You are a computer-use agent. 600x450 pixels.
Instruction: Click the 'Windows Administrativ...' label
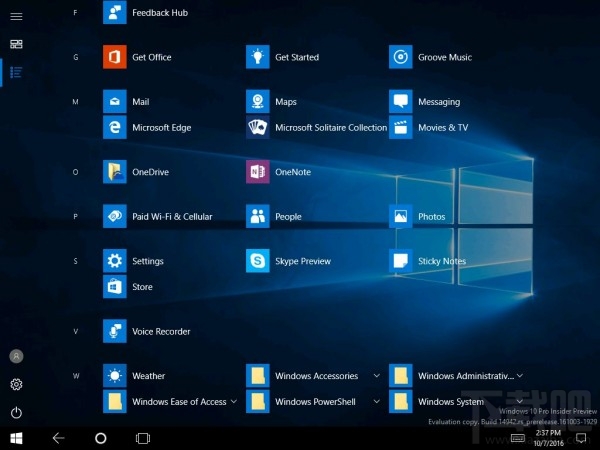click(x=466, y=376)
